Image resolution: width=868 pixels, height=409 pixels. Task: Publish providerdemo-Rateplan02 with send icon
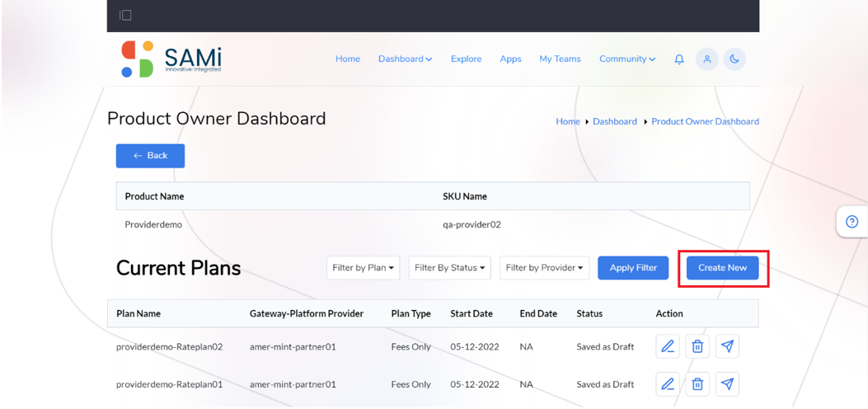(727, 346)
